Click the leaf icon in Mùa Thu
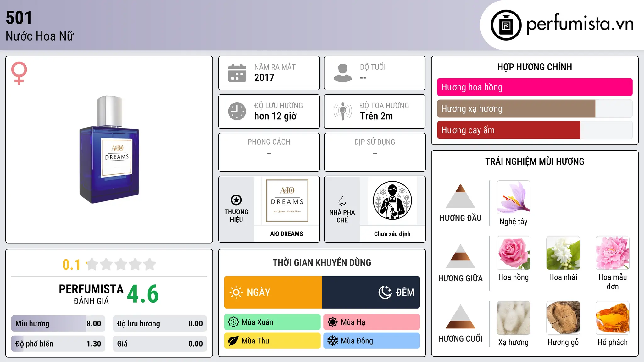 tap(233, 341)
